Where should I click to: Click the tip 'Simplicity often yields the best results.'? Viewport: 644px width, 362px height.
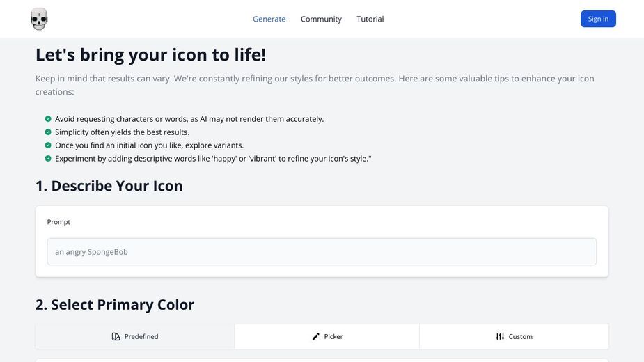[x=122, y=132]
